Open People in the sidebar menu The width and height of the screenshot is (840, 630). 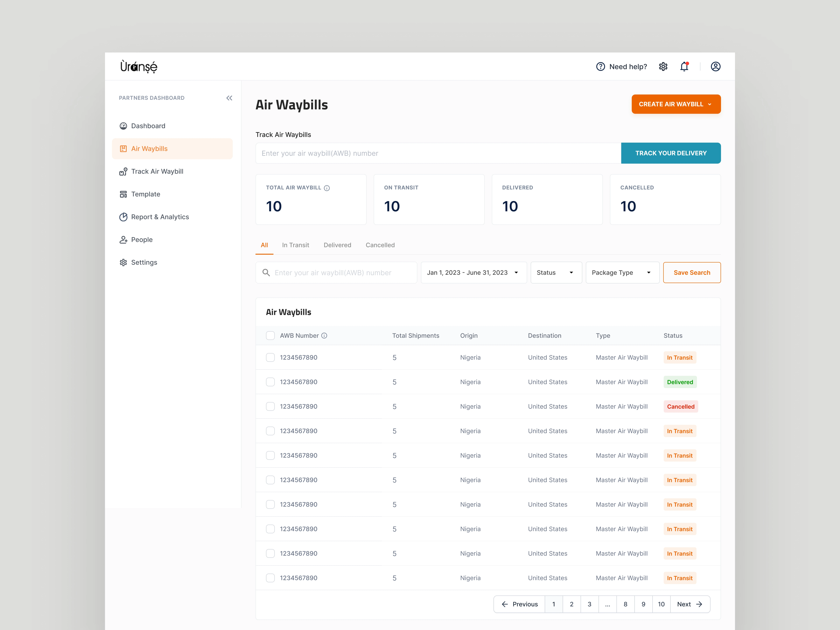click(x=172, y=240)
